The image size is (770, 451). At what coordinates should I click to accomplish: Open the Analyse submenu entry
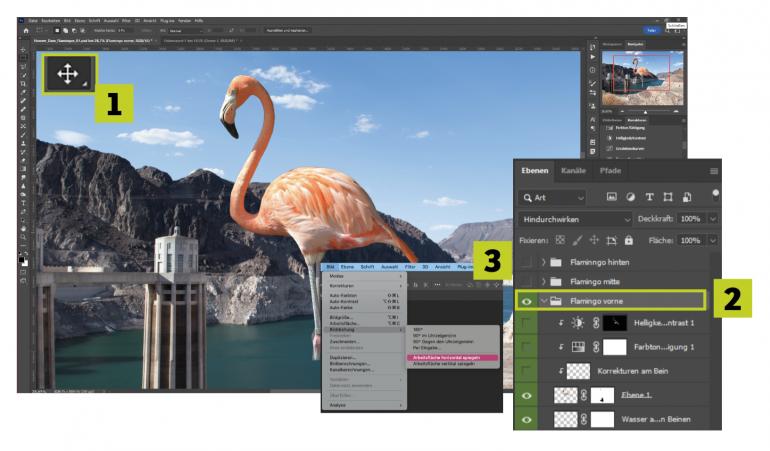point(364,405)
